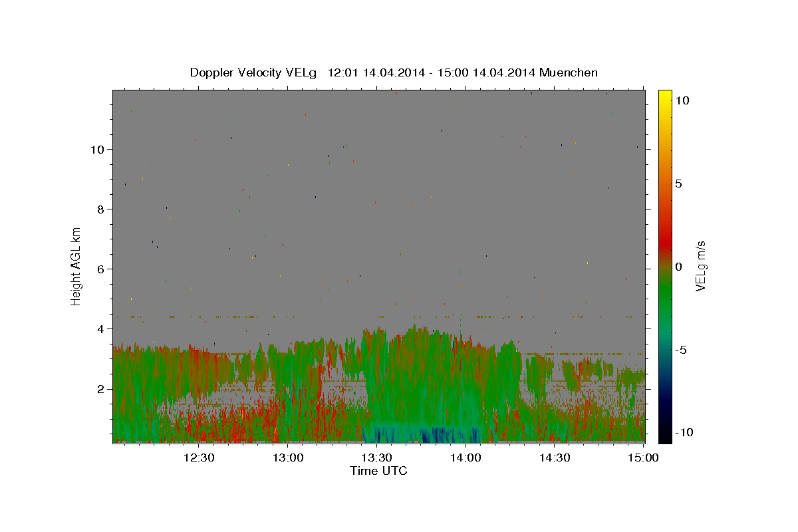The width and height of the screenshot is (798, 532).
Task: Click the height axis label 6
Action: [x=102, y=269]
